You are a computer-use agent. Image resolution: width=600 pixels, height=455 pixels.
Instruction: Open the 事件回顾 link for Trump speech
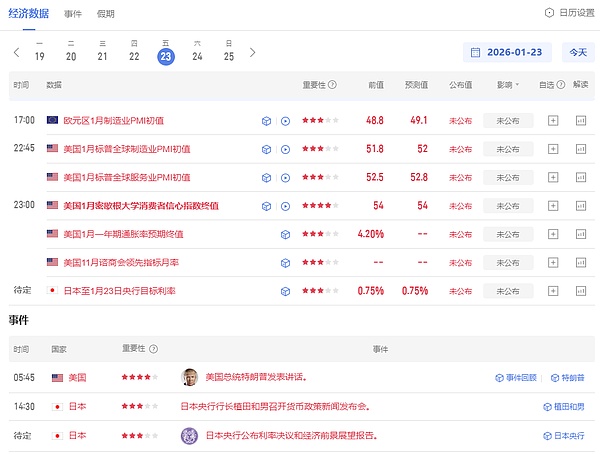516,378
